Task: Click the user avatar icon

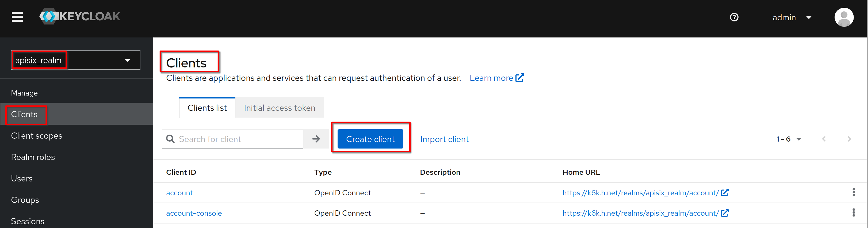Action: point(843,17)
